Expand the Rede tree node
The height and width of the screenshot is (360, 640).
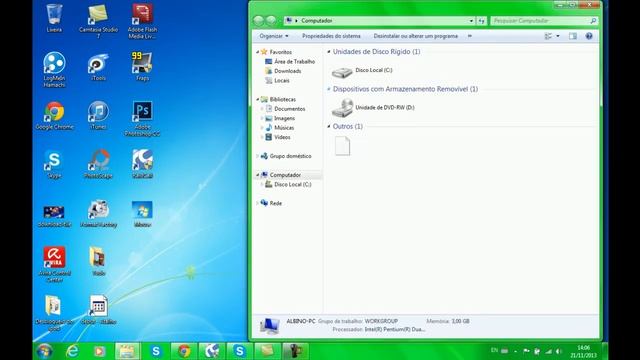(x=258, y=203)
